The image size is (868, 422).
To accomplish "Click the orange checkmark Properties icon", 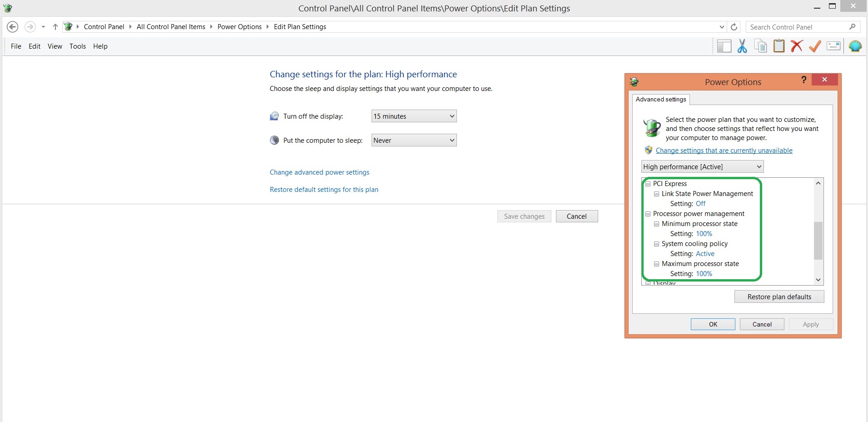I will [815, 46].
